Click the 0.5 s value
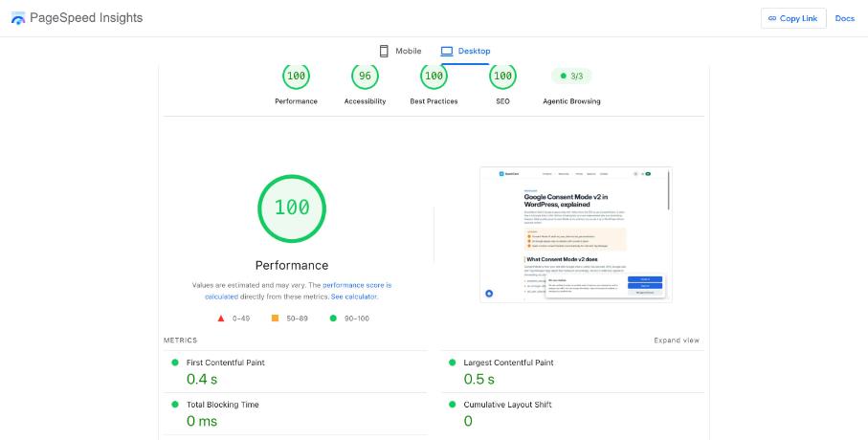 pos(479,379)
